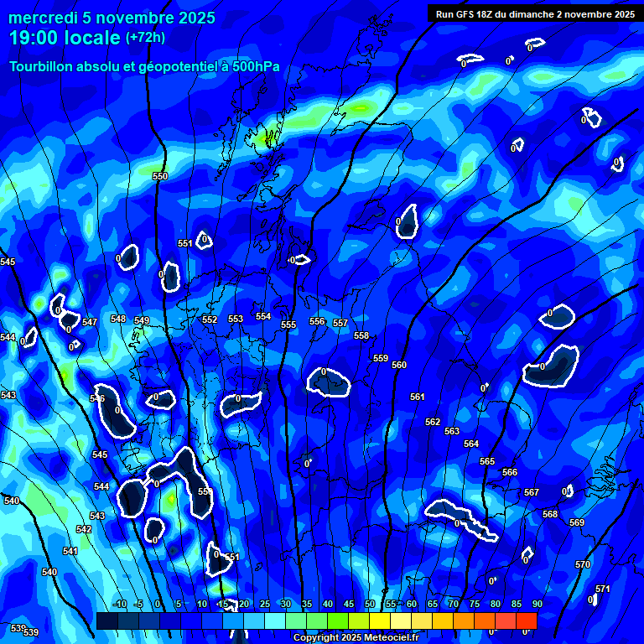The height and width of the screenshot is (644, 644).
Task: Click the Tourbillon absolu et géopotentiel subtitle
Action: 144,66
